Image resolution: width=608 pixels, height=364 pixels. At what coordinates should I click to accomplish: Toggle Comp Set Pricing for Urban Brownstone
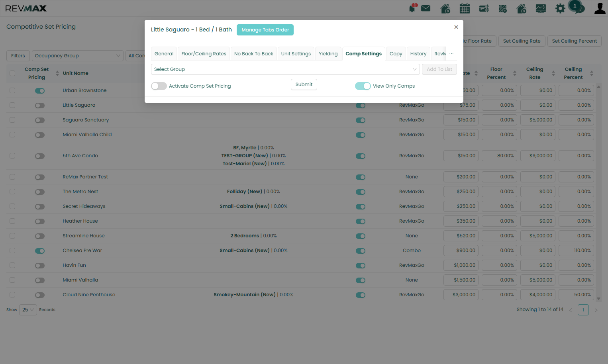[x=40, y=91]
